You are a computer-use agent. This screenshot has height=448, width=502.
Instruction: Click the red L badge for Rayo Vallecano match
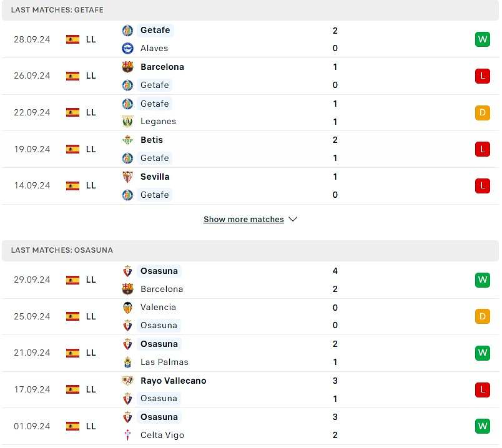(x=482, y=389)
